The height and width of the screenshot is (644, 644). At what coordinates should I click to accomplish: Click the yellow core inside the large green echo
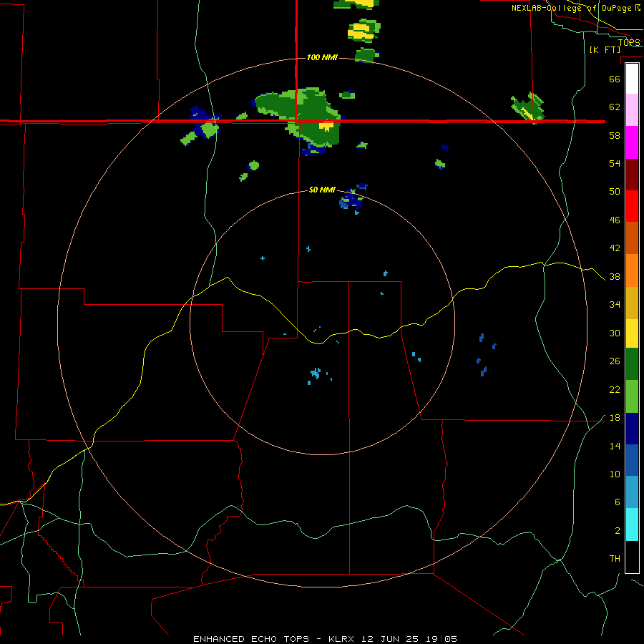coord(326,126)
